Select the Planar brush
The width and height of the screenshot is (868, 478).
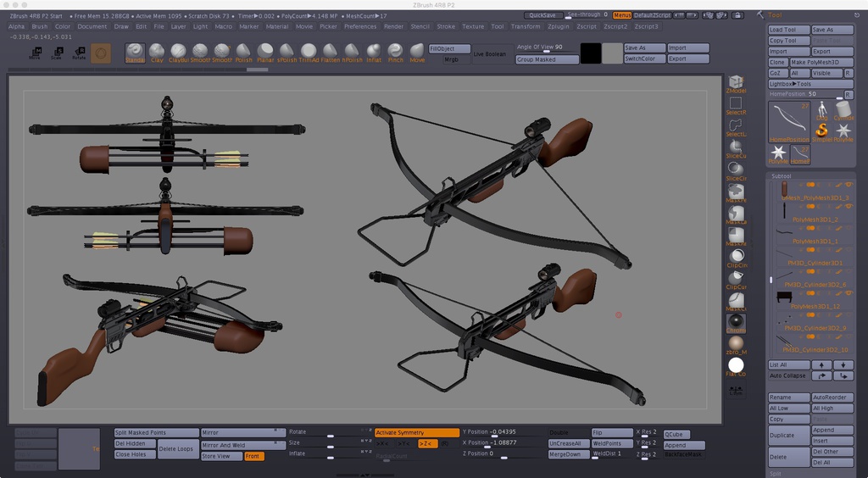(265, 53)
